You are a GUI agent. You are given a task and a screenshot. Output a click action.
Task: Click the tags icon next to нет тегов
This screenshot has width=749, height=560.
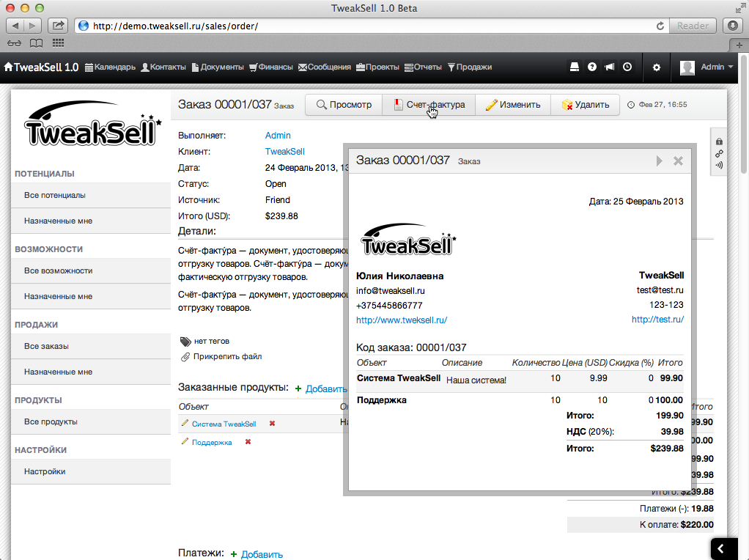185,342
